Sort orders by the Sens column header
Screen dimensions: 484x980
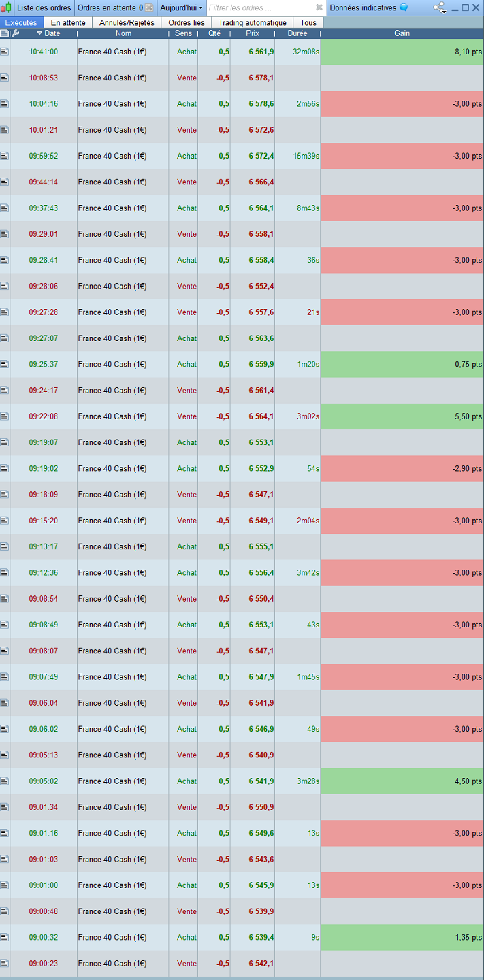click(x=184, y=33)
